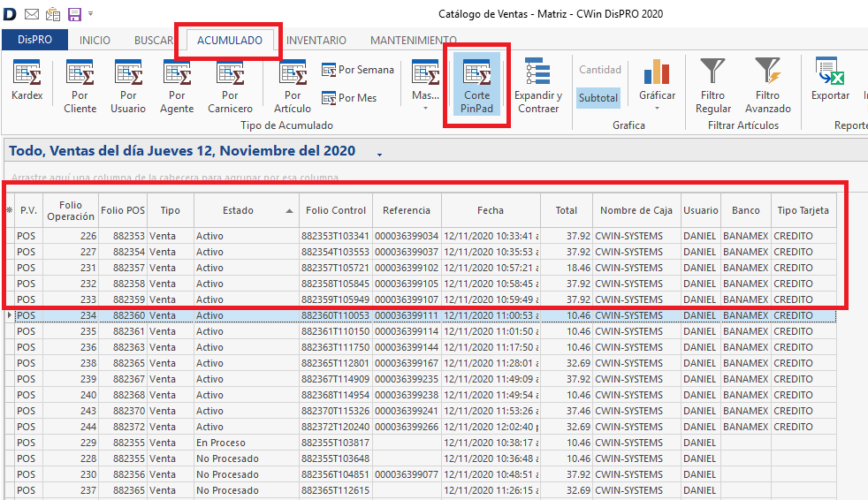This screenshot has height=500, width=868.
Task: Click the Por Mes button
Action: click(348, 98)
